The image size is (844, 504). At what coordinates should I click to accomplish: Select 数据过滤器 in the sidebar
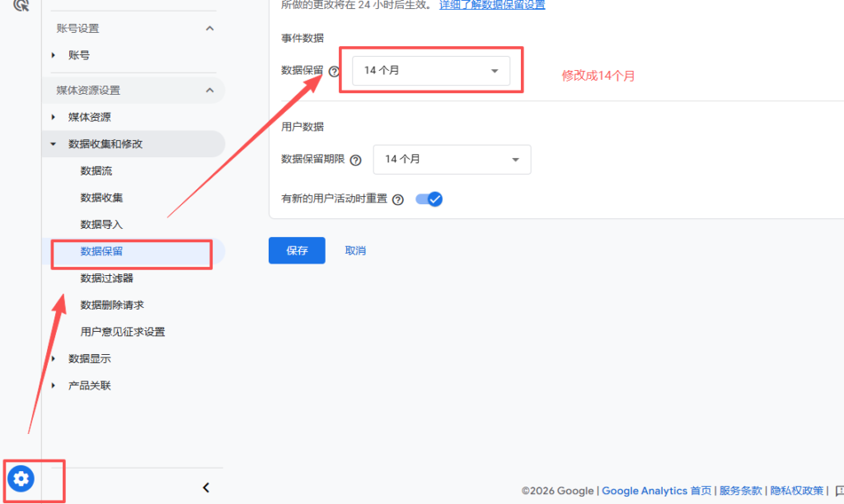106,278
